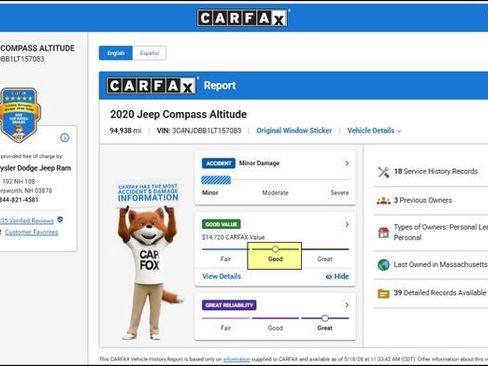Viewport: 488px width, 366px height.
Task: Open the Customer Favorites link
Action: coord(31,232)
